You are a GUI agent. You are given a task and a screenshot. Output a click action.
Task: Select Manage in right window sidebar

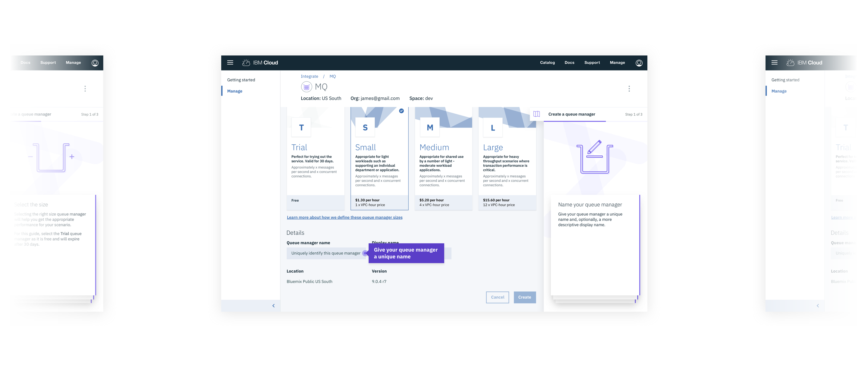pos(779,91)
